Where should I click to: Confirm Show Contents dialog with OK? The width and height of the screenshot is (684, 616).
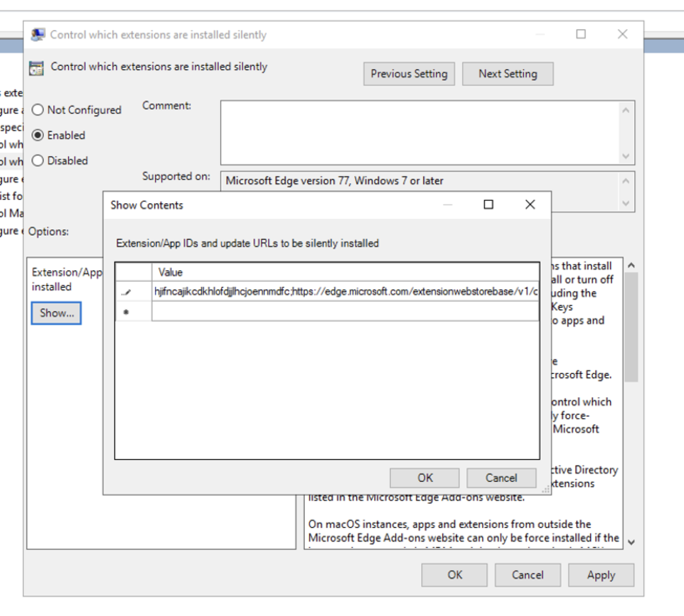click(424, 478)
